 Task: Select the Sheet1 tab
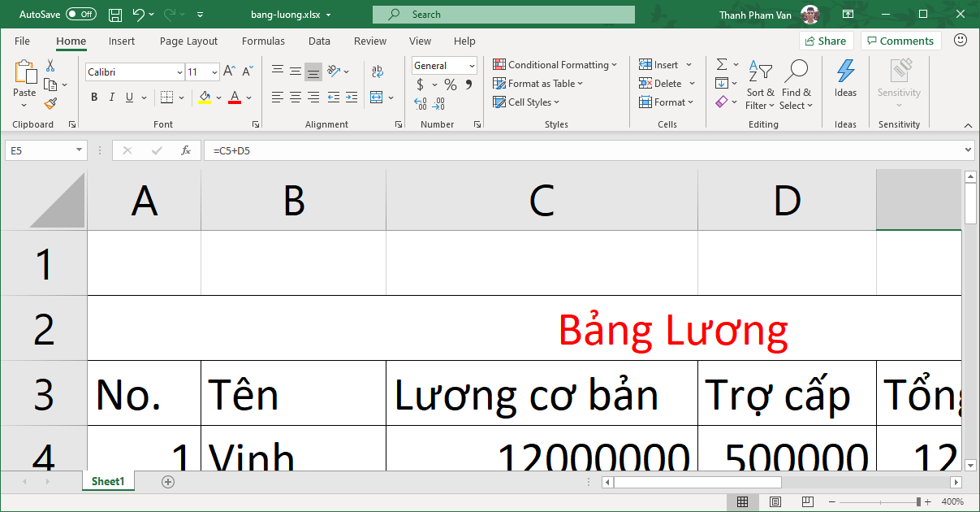(108, 481)
